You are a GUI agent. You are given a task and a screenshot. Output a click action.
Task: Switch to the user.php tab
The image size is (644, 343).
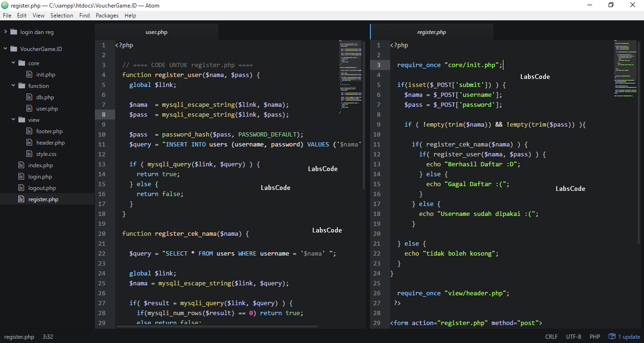click(x=156, y=32)
